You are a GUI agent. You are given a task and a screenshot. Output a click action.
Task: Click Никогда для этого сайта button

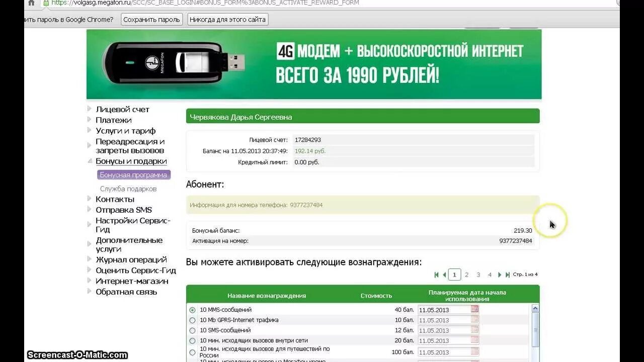pyautogui.click(x=227, y=20)
